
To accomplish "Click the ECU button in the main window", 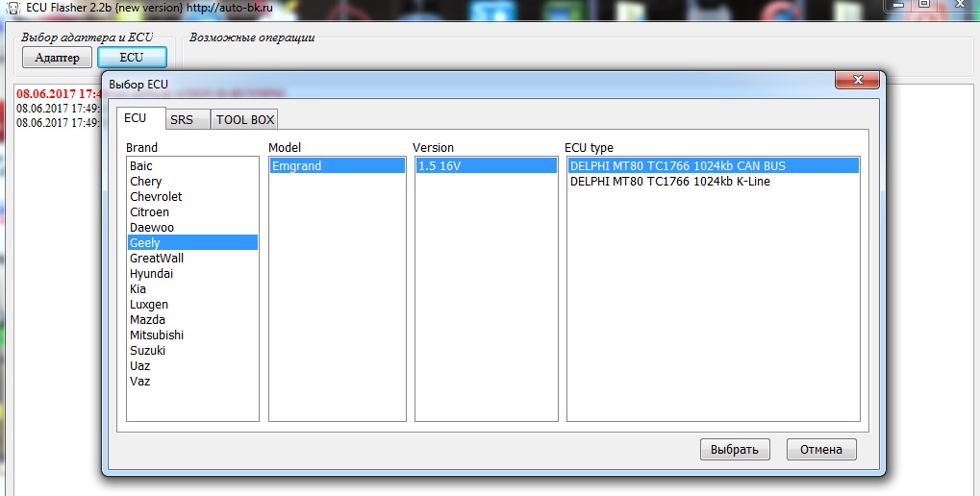I will point(132,58).
